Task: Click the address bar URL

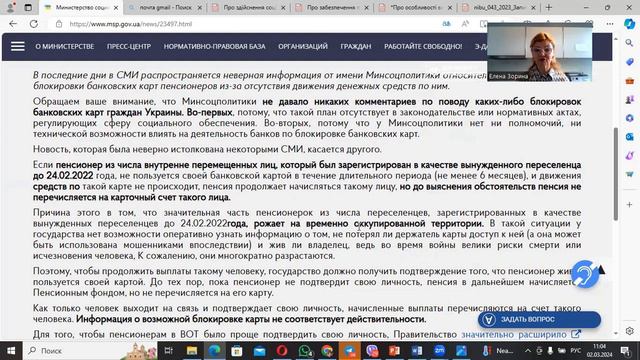Action: (131, 24)
